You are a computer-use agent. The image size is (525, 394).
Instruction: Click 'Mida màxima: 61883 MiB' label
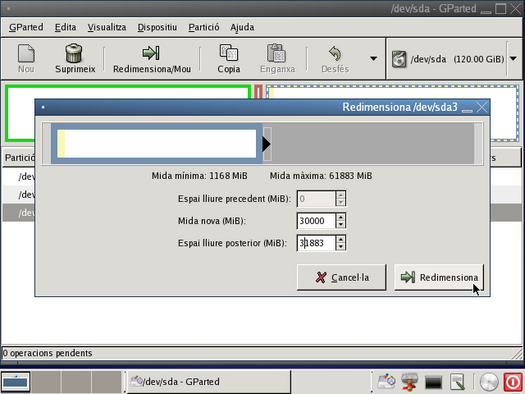point(321,176)
